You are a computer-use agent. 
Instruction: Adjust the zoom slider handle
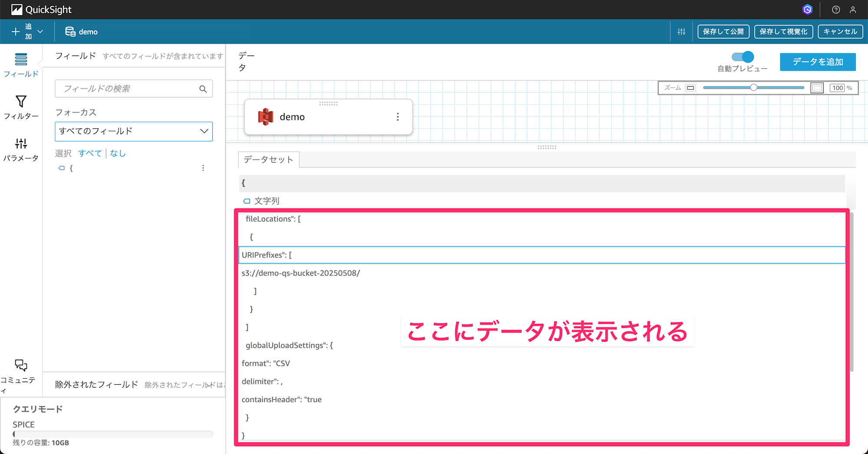[754, 88]
